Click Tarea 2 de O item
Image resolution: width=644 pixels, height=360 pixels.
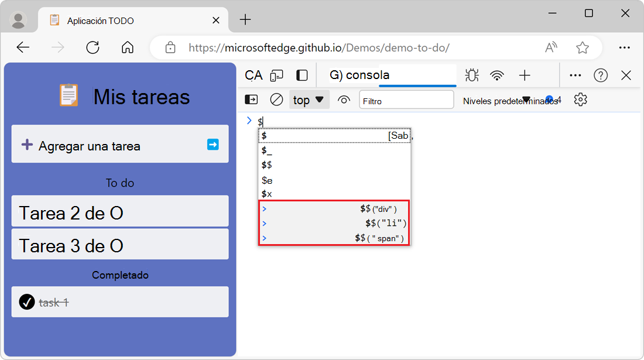(119, 213)
